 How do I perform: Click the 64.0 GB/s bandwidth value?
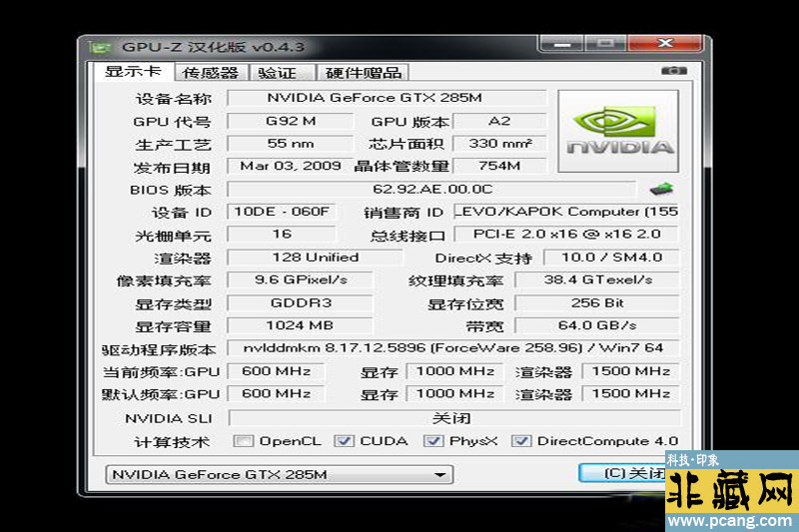click(x=597, y=325)
